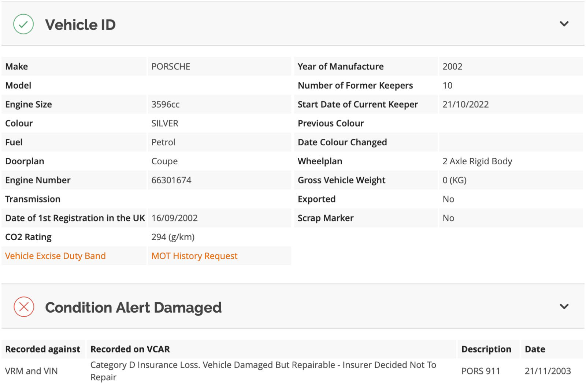Select the gross weight value 0 (KG)
Image resolution: width=586 pixels, height=392 pixels.
point(455,180)
